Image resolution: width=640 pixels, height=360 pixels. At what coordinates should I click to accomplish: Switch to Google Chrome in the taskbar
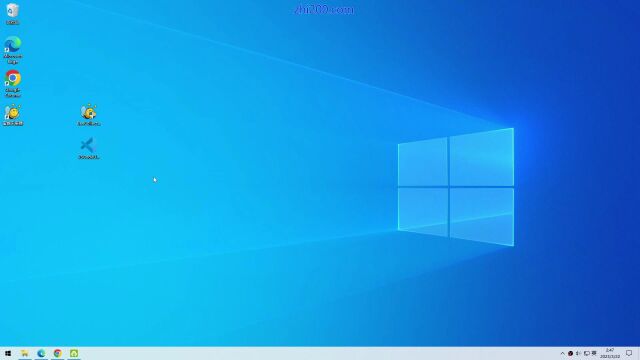tap(58, 353)
